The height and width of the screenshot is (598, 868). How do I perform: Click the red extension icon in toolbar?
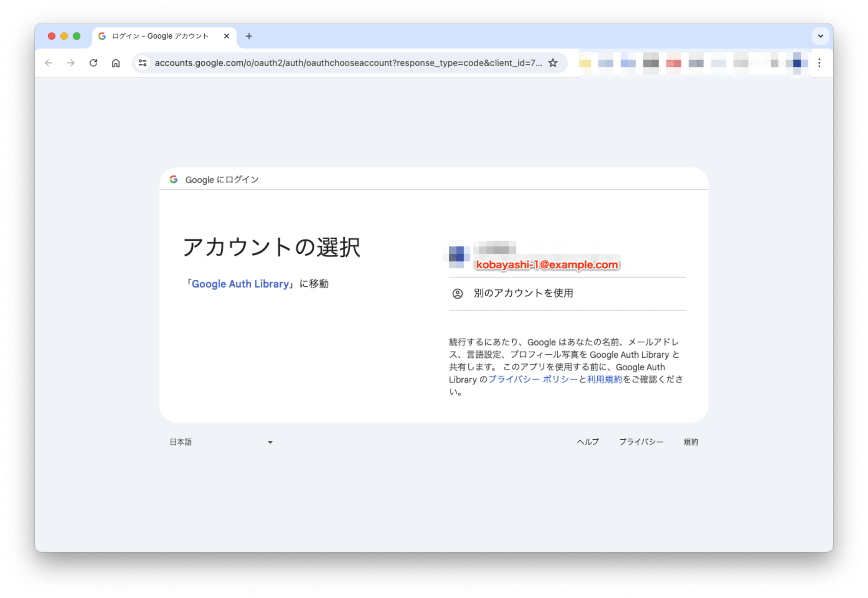pyautogui.click(x=674, y=63)
